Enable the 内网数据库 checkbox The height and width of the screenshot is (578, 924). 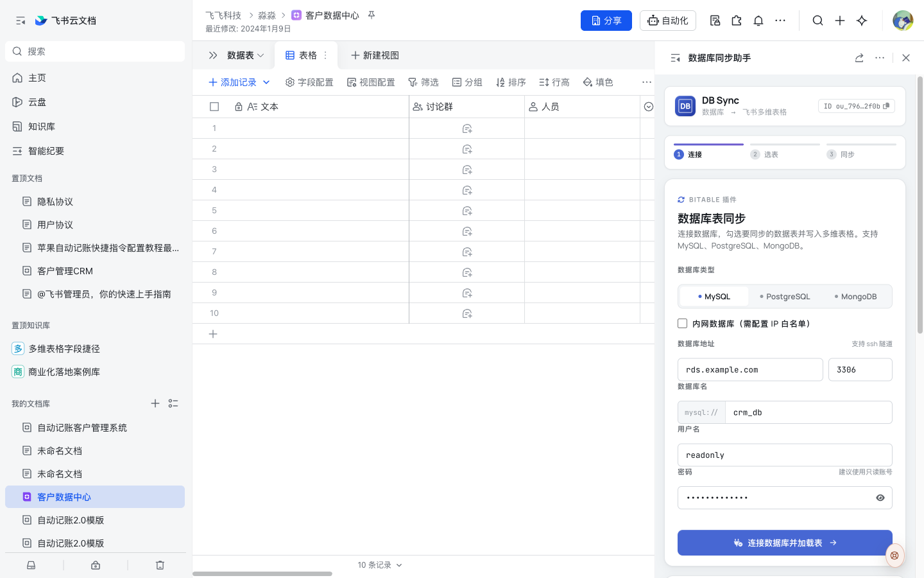683,324
